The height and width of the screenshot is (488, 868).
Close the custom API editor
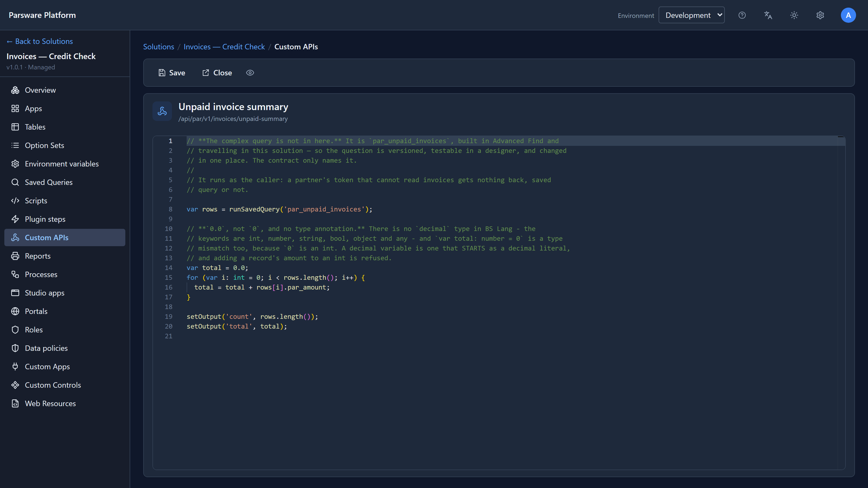(x=217, y=73)
